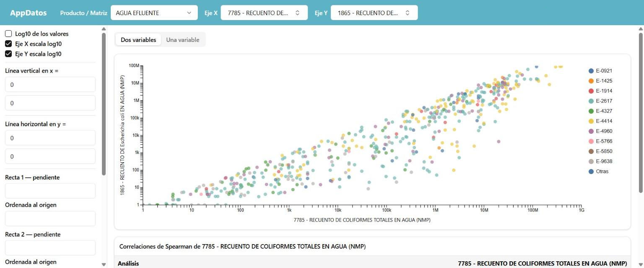This screenshot has width=644, height=268.
Task: Enable Log10 de los valores checkbox
Action: (8, 34)
